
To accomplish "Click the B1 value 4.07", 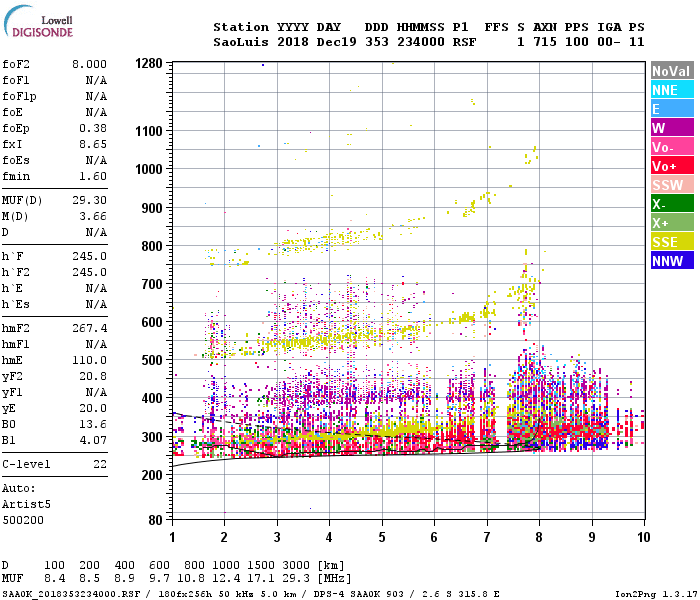I will point(93,440).
